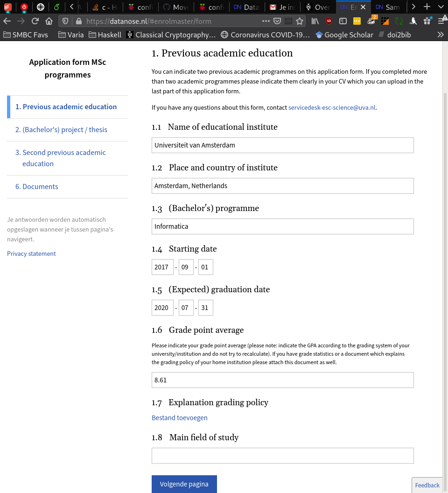
Task: Open a new browser tab
Action: pos(427,7)
